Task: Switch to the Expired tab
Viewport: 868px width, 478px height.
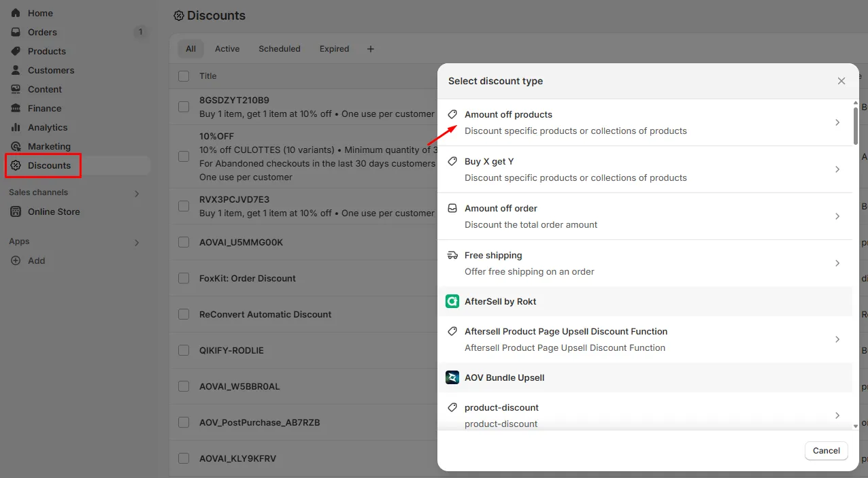Action: point(334,49)
